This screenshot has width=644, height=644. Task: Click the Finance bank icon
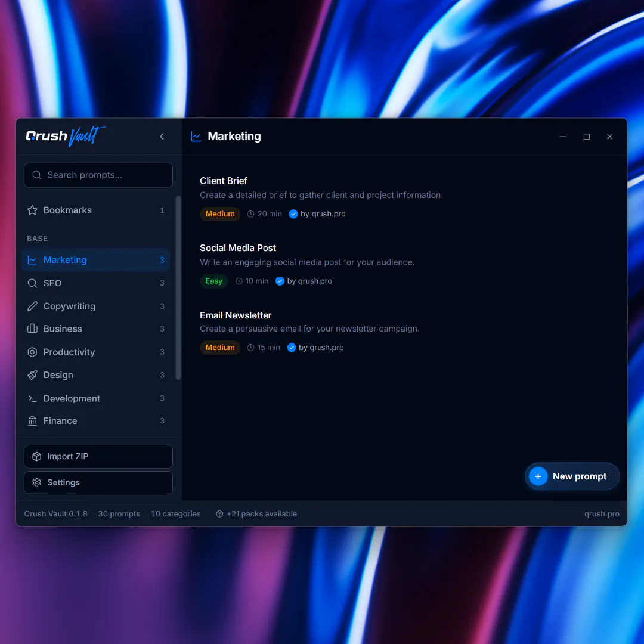click(x=32, y=421)
